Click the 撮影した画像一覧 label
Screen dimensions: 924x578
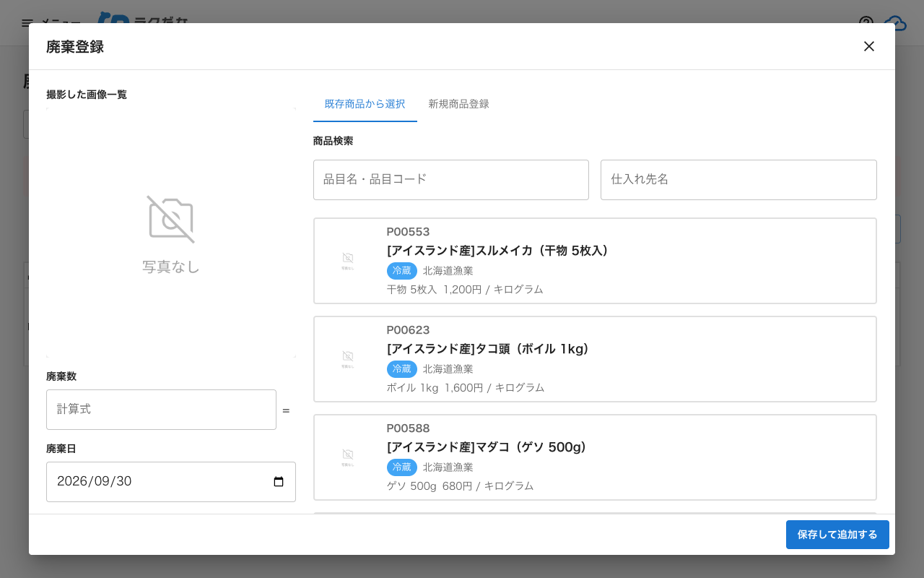point(87,95)
